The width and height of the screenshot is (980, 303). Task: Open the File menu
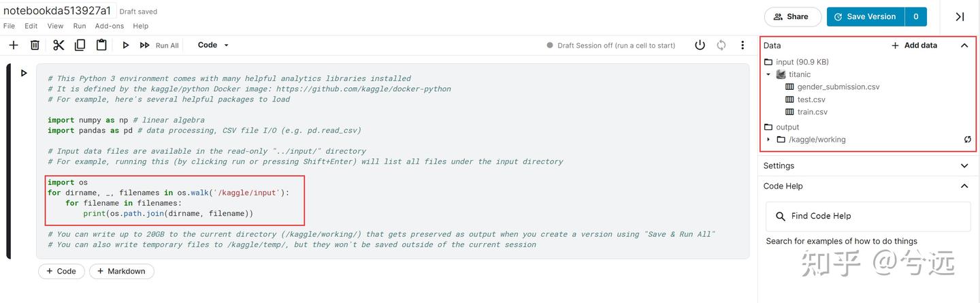click(9, 26)
